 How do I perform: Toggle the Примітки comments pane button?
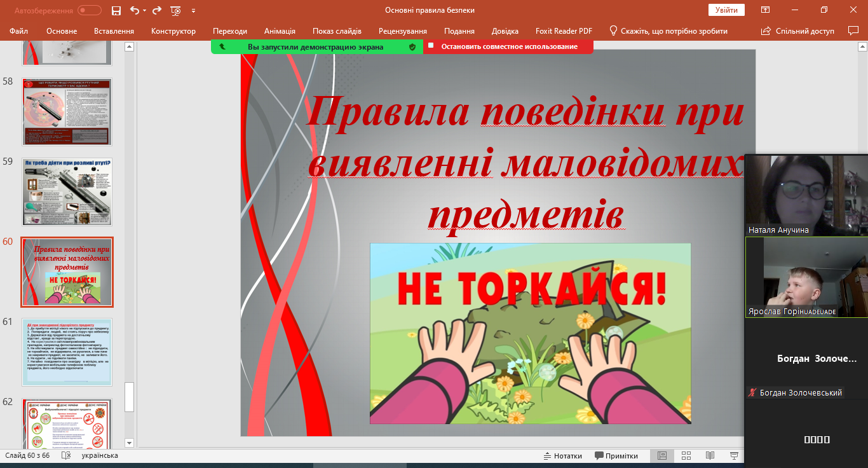(616, 456)
